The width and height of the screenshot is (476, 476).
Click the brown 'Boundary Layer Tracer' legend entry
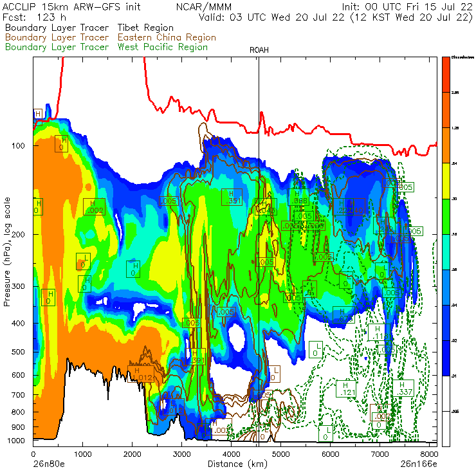(57, 37)
